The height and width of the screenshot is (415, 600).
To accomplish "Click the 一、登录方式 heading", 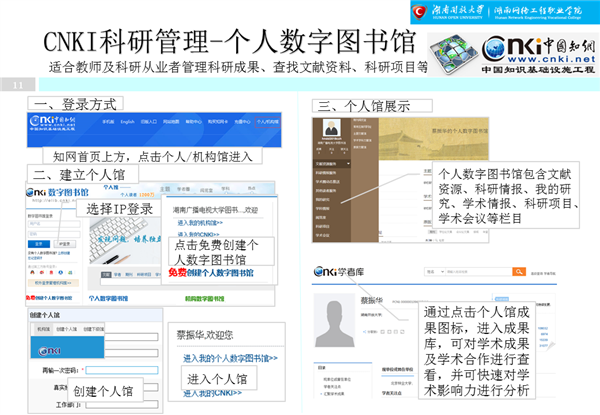I will (75, 104).
